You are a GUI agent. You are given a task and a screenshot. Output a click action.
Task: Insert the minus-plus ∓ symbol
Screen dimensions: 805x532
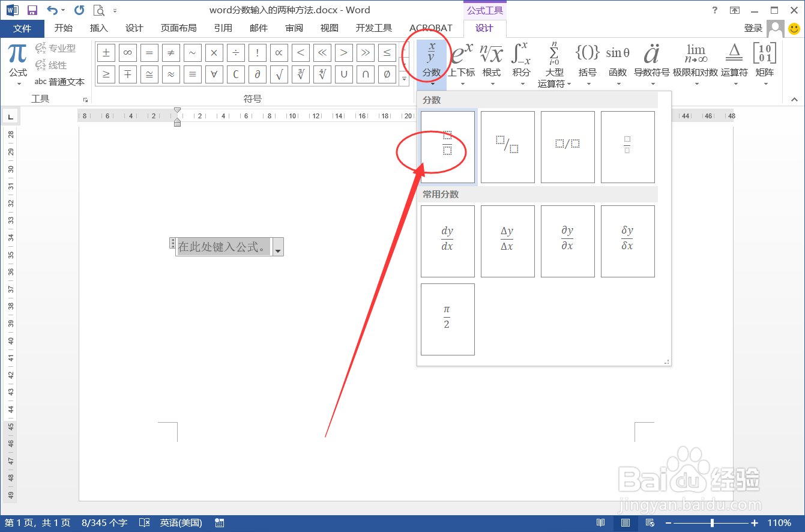point(128,74)
